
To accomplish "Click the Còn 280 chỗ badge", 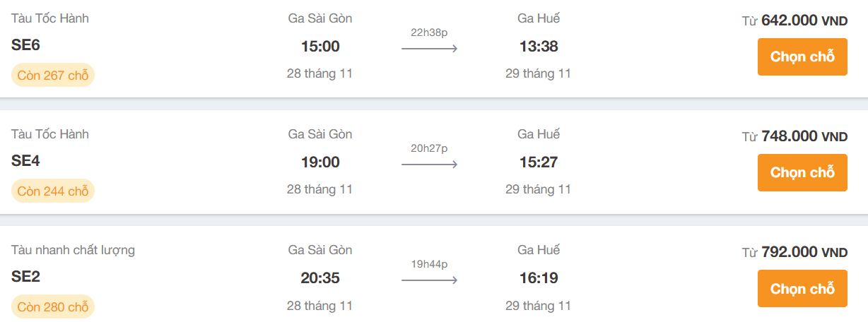I will tap(53, 306).
